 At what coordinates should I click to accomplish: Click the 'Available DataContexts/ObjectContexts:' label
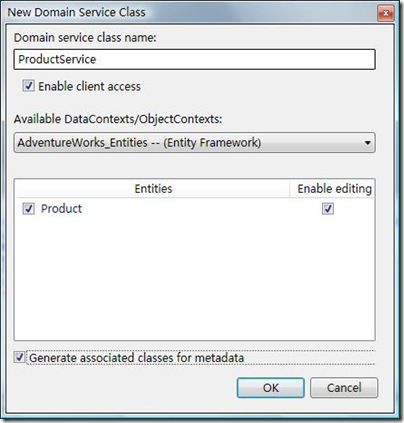(118, 119)
